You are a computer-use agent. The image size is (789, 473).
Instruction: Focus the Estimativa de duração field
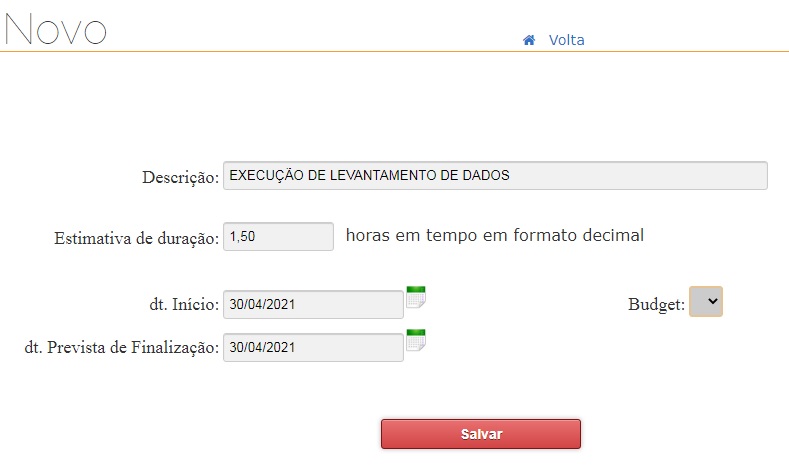[x=278, y=236]
